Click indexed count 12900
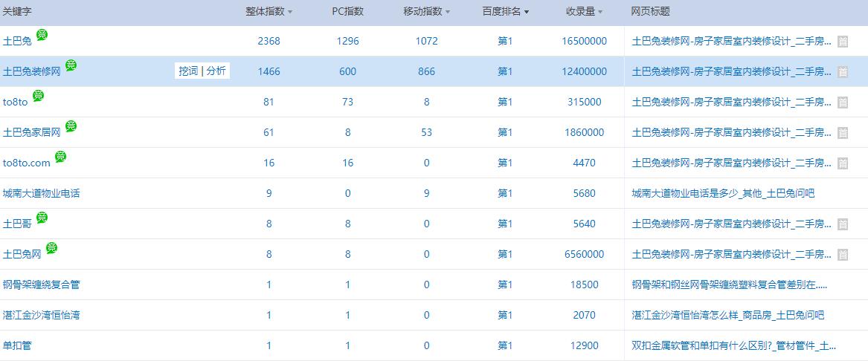Viewport: 868px width, 361px height. (x=585, y=345)
